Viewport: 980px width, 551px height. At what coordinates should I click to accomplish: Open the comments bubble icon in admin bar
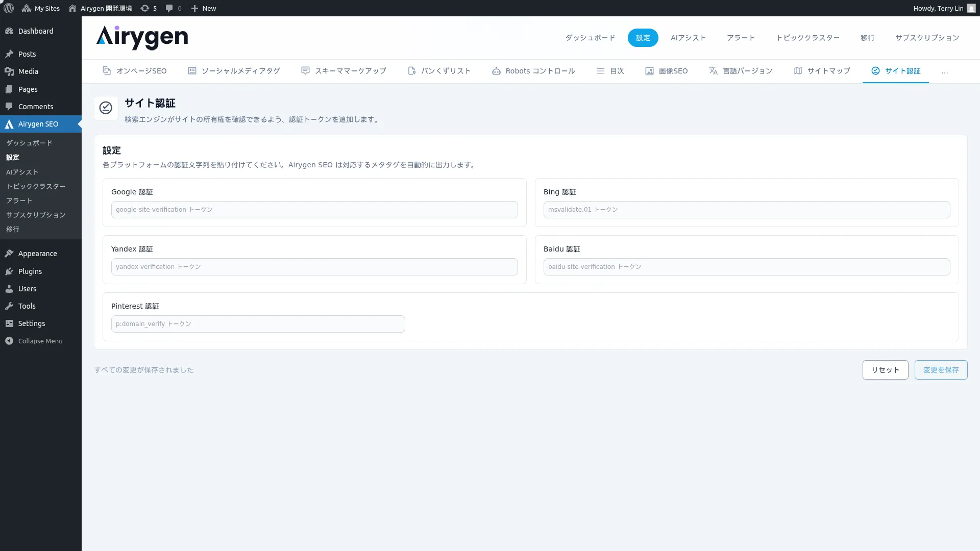pyautogui.click(x=169, y=8)
